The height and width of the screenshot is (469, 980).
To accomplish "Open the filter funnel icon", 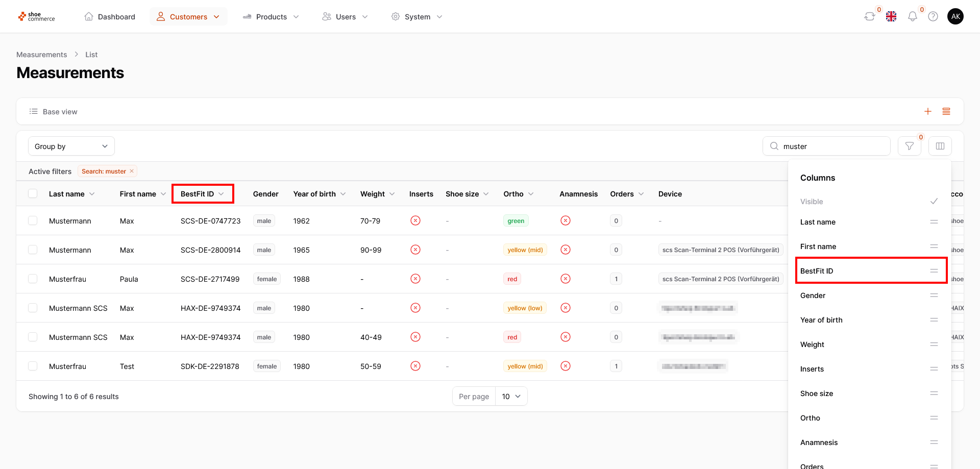I will [x=909, y=146].
